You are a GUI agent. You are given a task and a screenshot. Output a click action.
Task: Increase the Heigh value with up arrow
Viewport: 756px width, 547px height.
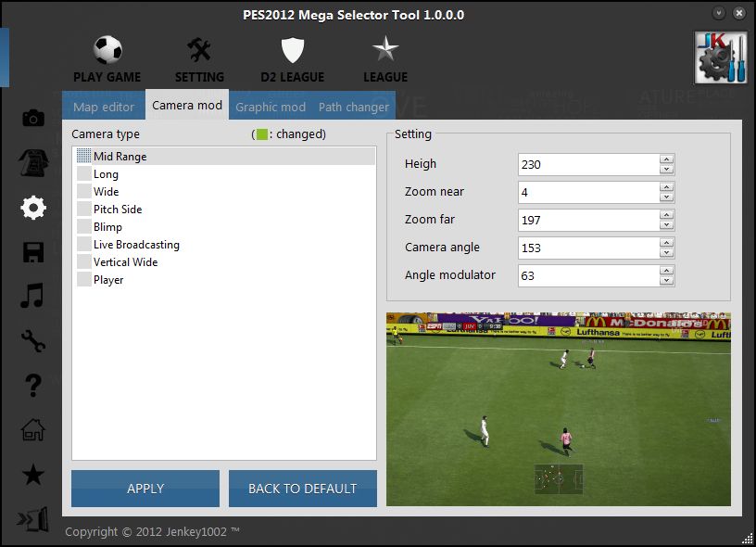point(666,159)
